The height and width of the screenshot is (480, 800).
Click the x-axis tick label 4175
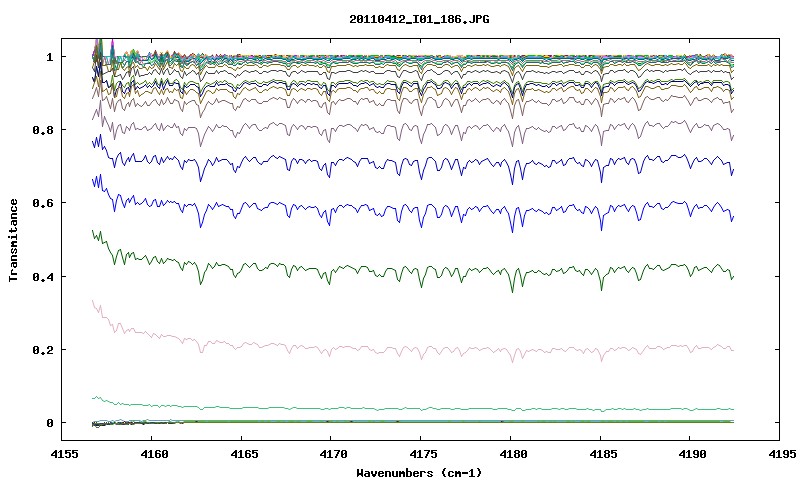(421, 454)
